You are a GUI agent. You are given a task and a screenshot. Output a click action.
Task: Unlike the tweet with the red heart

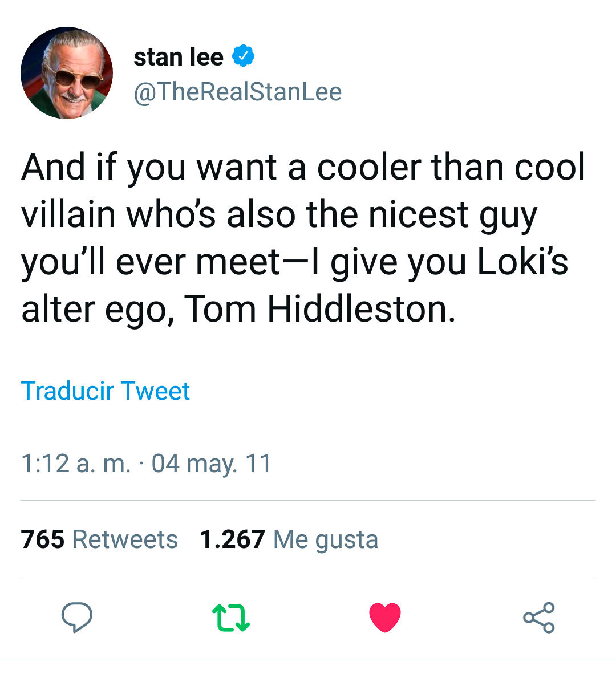(385, 618)
